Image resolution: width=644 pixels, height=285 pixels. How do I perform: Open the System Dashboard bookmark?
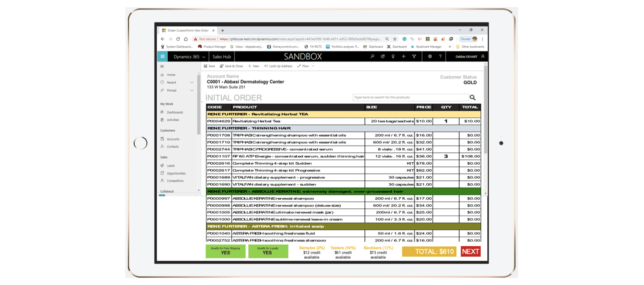point(177,47)
